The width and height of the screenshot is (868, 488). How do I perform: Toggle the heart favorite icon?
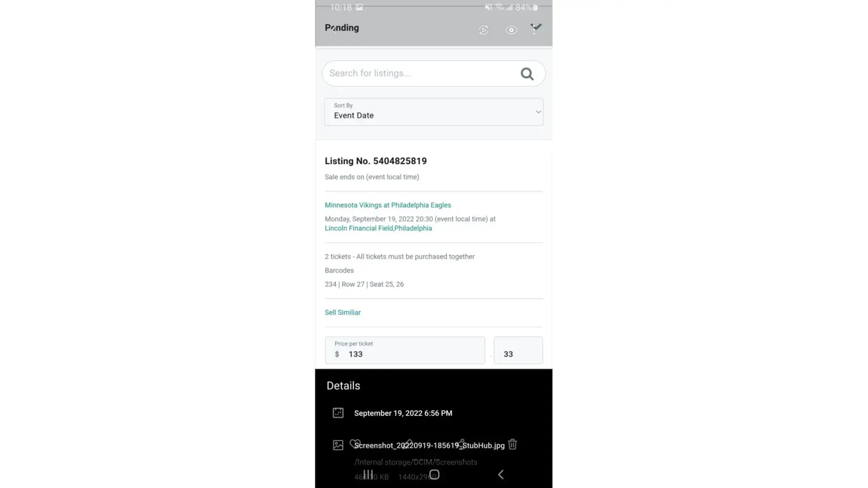(355, 444)
